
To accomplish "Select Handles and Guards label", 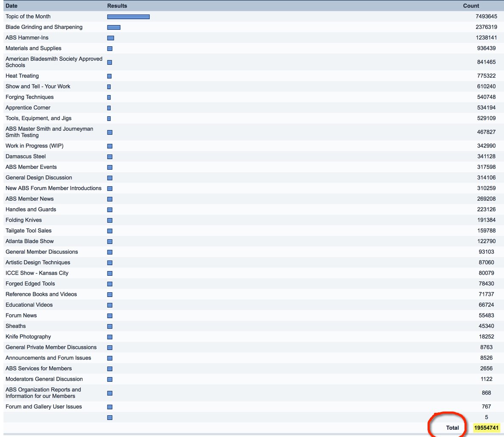I will [31, 209].
